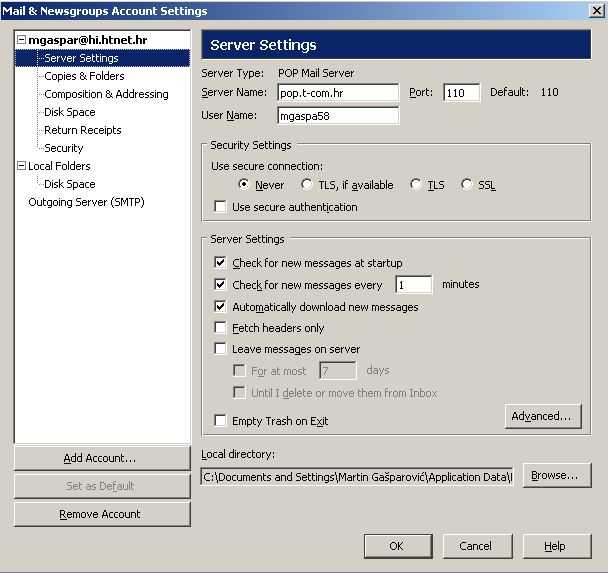Collapse the mgaspar@hi.htnet.hr account tree
The height and width of the screenshot is (573, 608).
tap(20, 40)
